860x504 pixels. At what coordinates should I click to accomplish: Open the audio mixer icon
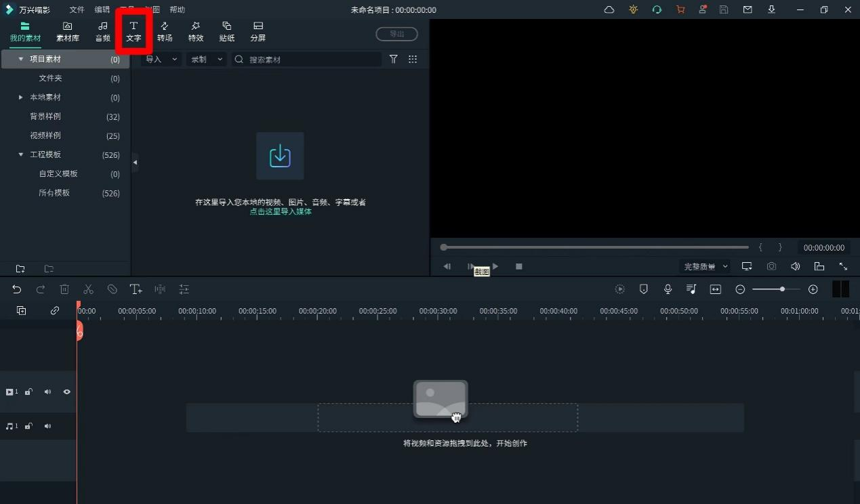coord(691,289)
